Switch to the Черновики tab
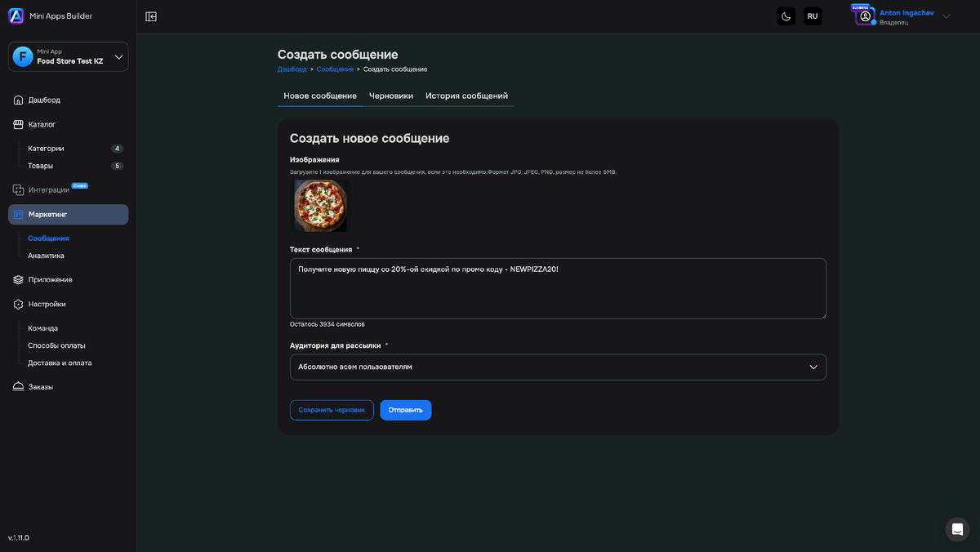 pyautogui.click(x=391, y=96)
